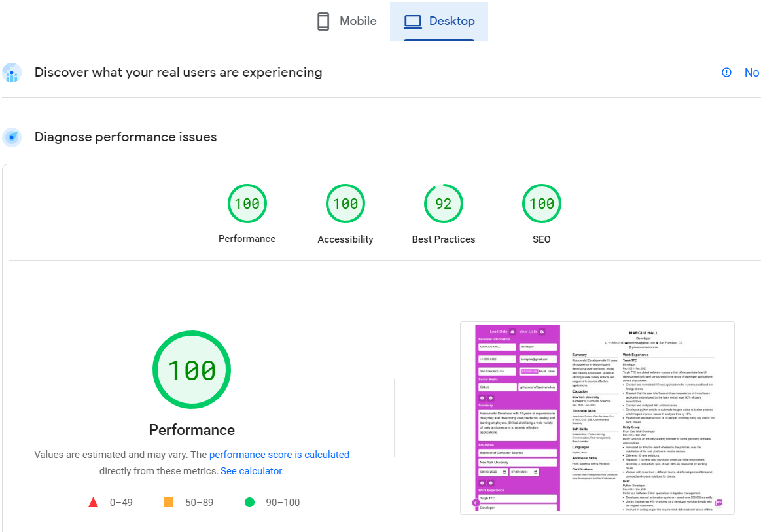Click the red triangle 0–49 legend icon
Screen dimensions: 761x532
(94, 503)
